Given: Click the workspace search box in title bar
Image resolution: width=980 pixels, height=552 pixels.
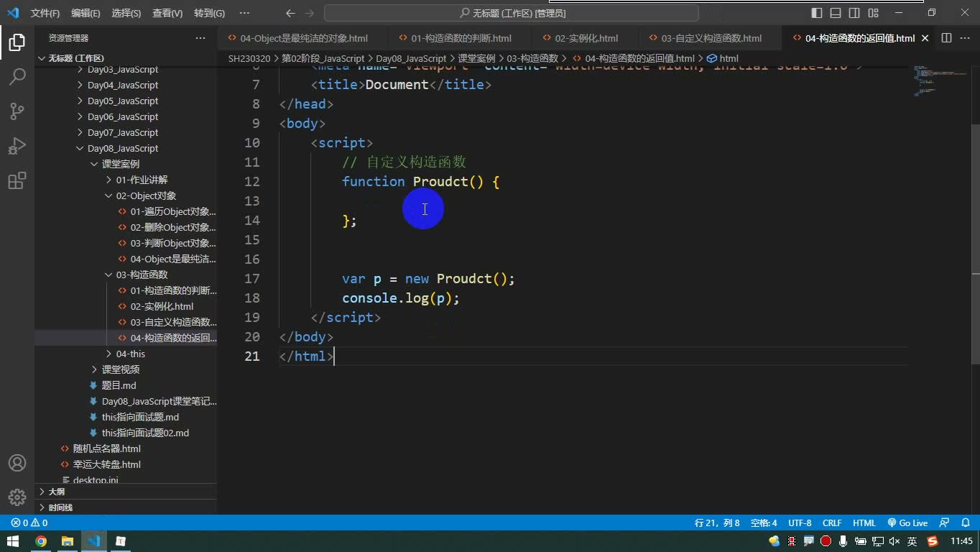Looking at the screenshot, I should (512, 13).
